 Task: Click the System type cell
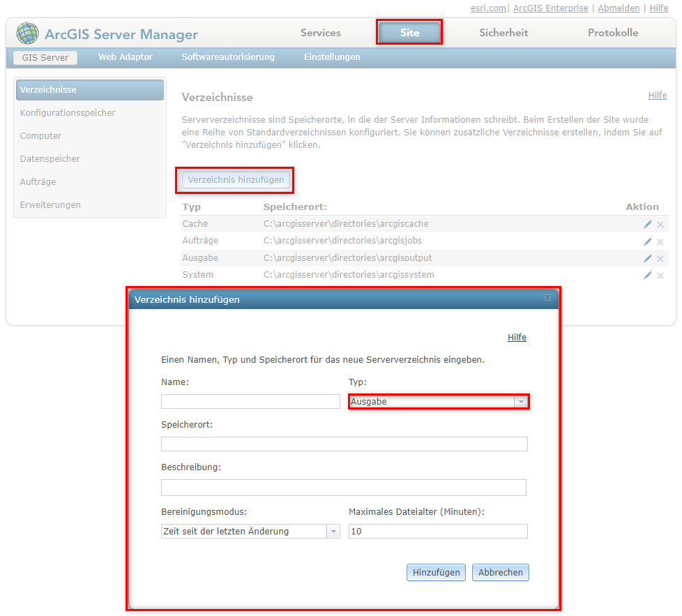click(x=198, y=274)
